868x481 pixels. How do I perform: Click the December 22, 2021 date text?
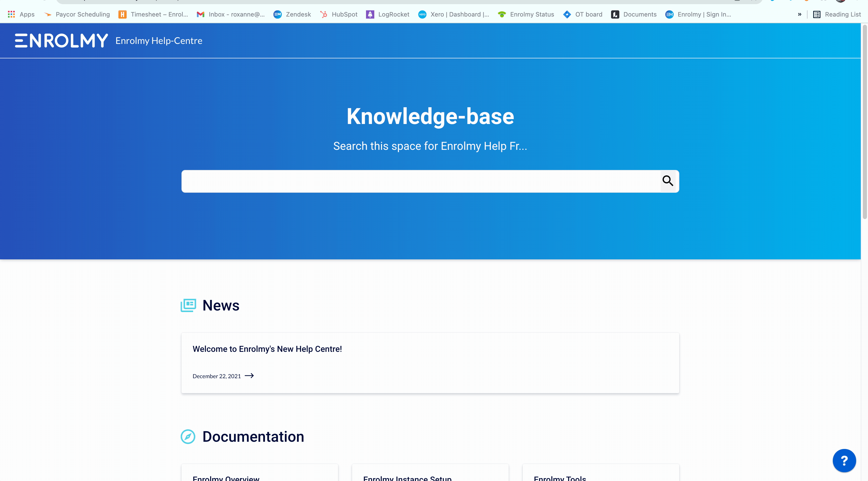click(x=217, y=376)
